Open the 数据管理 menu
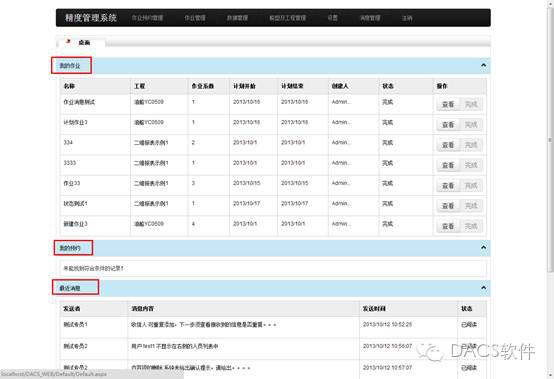The height and width of the screenshot is (379, 554). tap(237, 18)
